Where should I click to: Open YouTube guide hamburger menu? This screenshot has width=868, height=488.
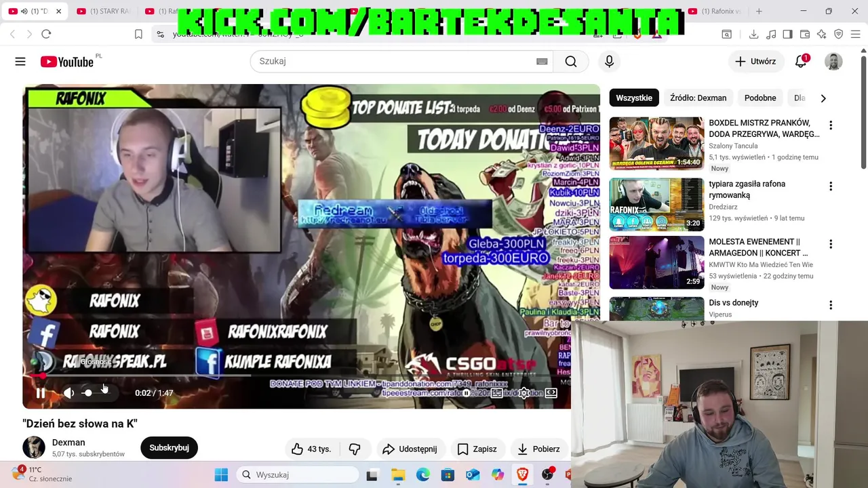pos(20,62)
